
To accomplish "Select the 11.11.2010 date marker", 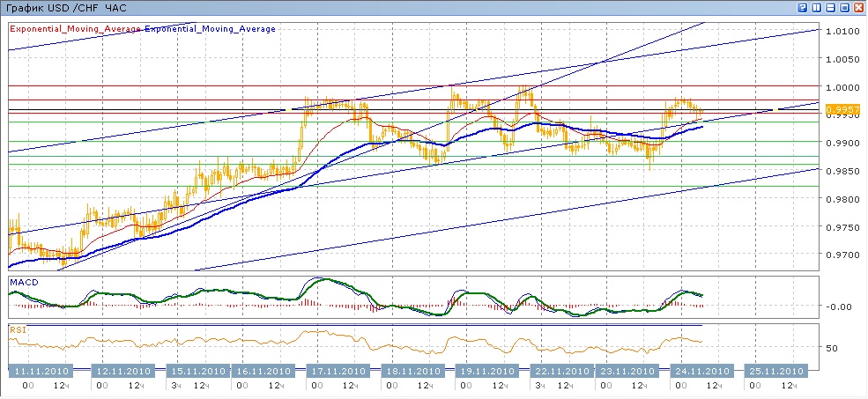I will pos(38,370).
